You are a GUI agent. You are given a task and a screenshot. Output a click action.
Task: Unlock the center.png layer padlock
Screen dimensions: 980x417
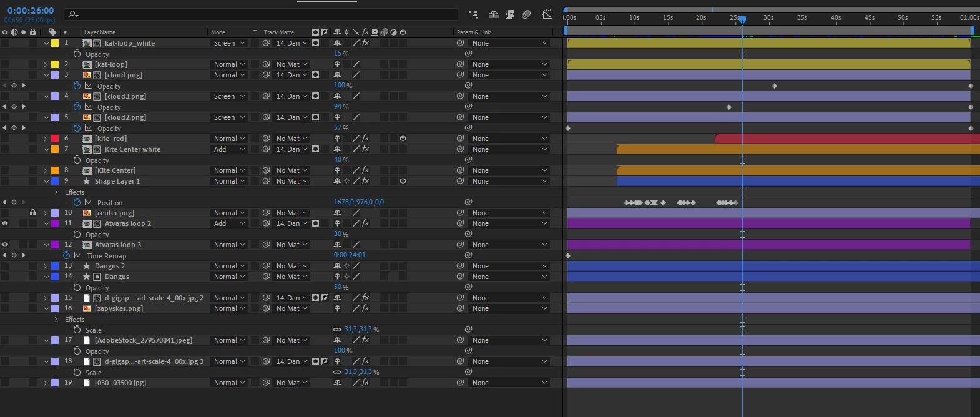coord(32,213)
